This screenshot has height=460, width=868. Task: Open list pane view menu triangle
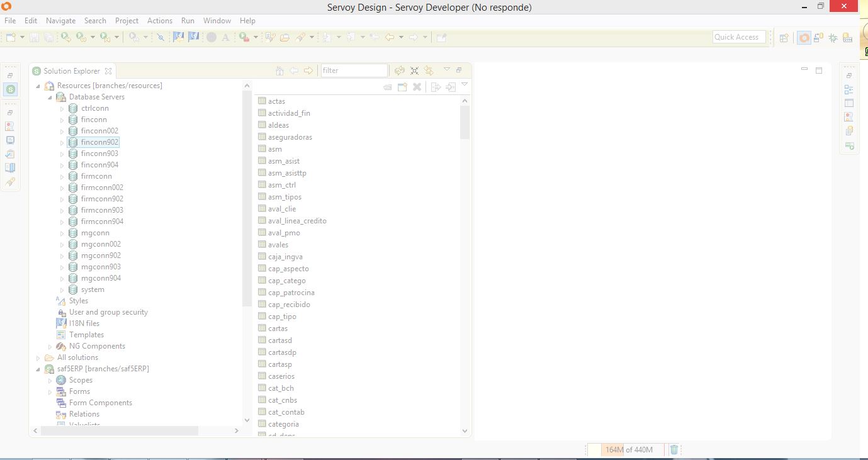(x=465, y=84)
